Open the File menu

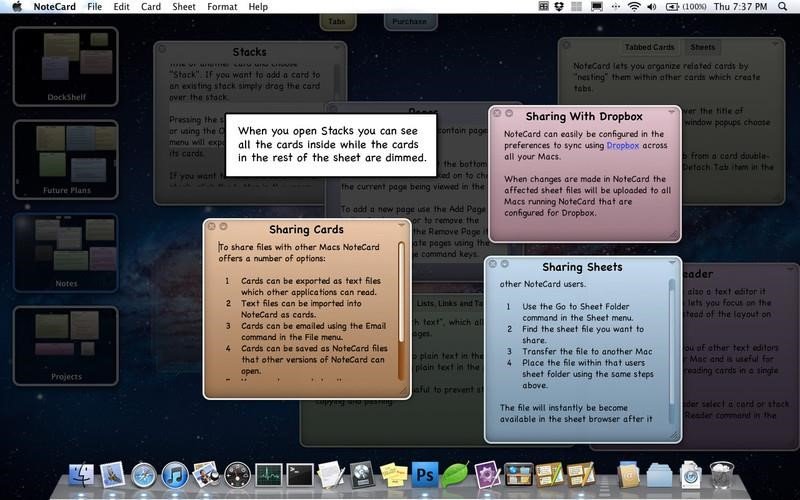[94, 7]
